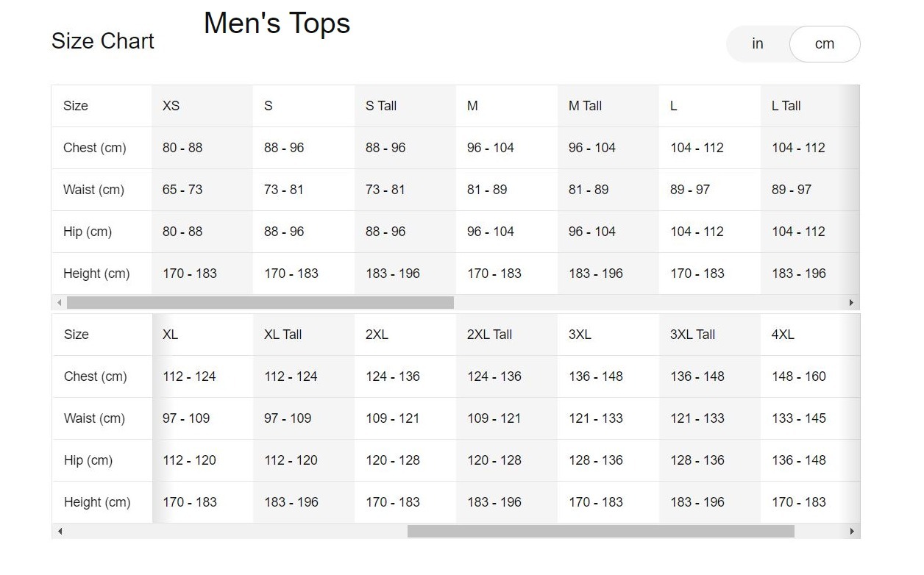Select the S Tall column header
The image size is (924, 575).
[381, 106]
